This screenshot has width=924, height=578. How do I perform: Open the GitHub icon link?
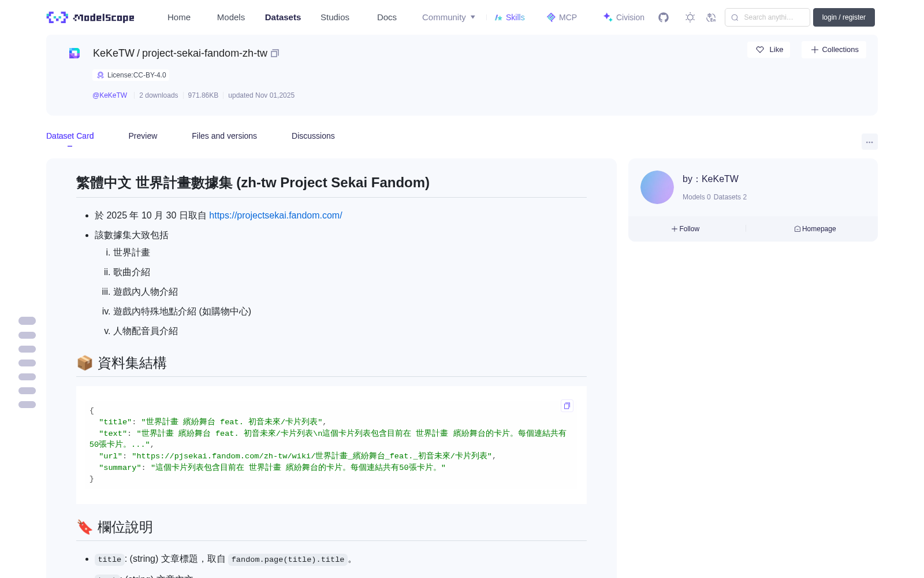click(664, 17)
